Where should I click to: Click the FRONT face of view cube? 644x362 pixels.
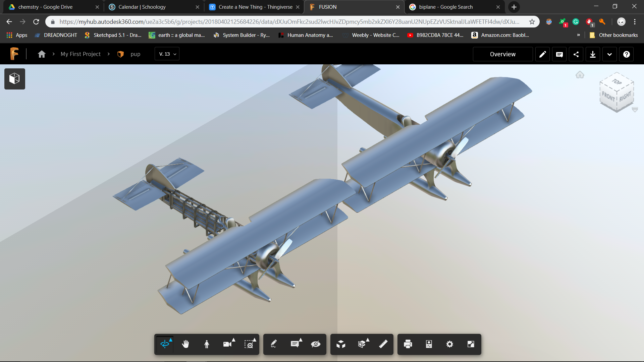(608, 97)
